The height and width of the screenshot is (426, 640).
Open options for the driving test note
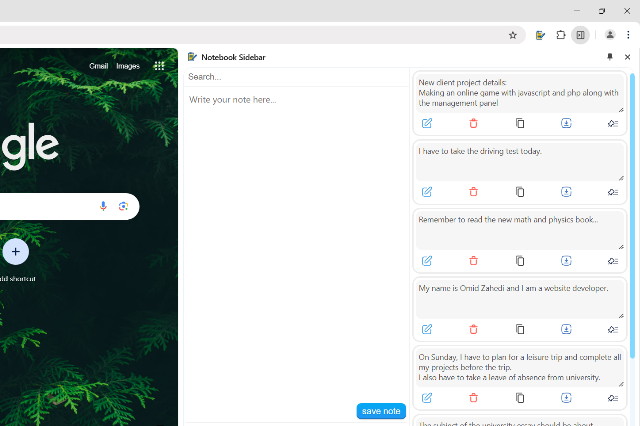click(x=613, y=192)
